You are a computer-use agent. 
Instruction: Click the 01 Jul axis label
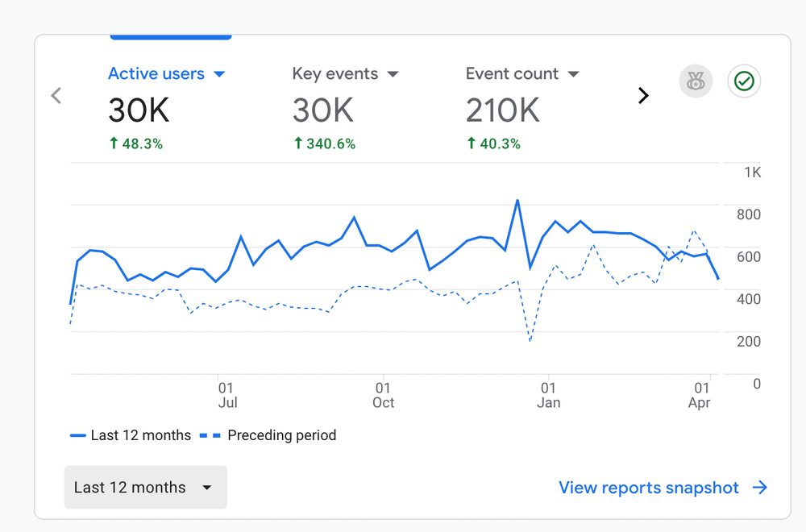[x=227, y=395]
